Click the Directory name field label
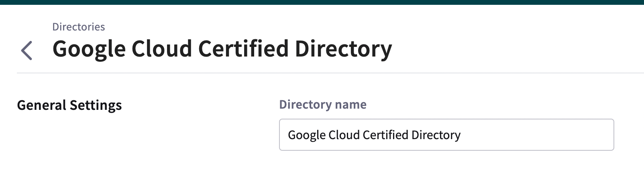 [323, 105]
